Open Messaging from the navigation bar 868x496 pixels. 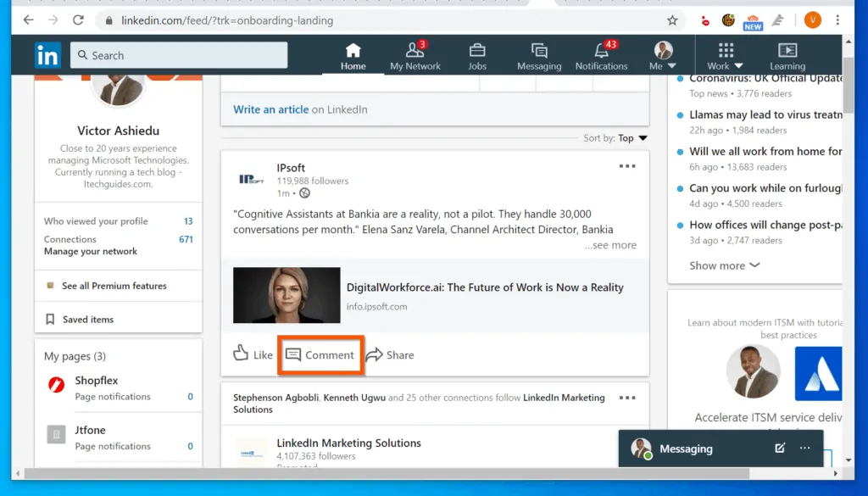(x=539, y=53)
